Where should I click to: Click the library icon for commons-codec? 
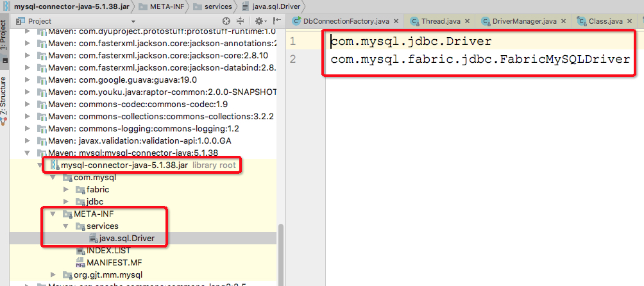42,105
